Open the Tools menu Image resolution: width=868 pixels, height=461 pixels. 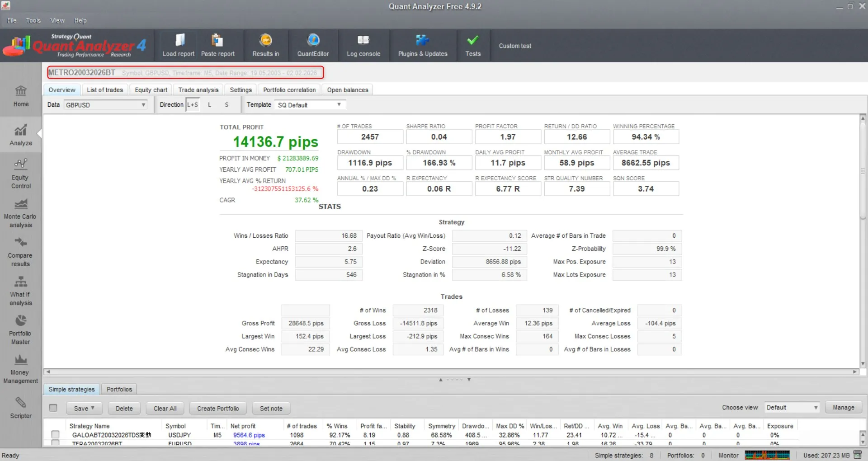(x=33, y=20)
